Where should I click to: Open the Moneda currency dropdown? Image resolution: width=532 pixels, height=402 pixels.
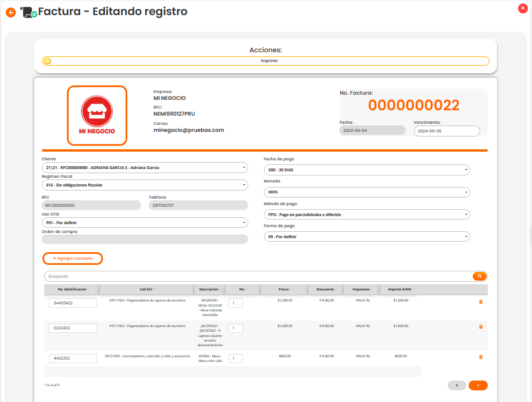[x=367, y=192]
